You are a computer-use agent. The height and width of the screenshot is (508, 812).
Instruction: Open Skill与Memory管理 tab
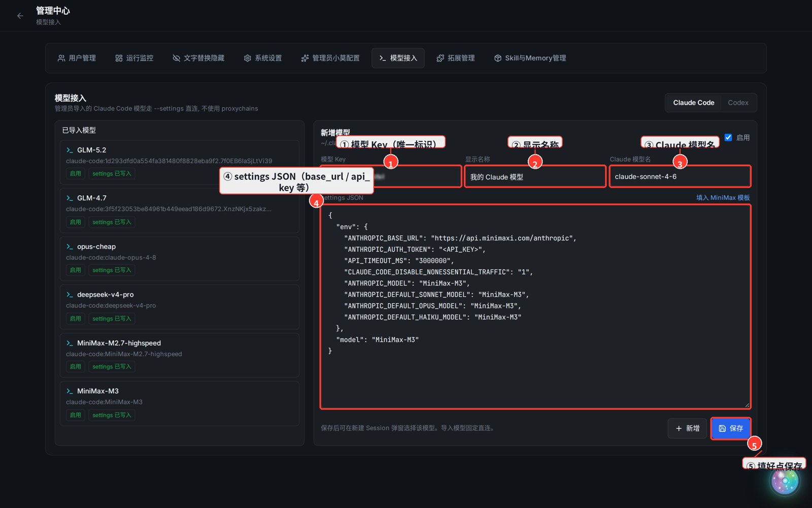point(530,58)
